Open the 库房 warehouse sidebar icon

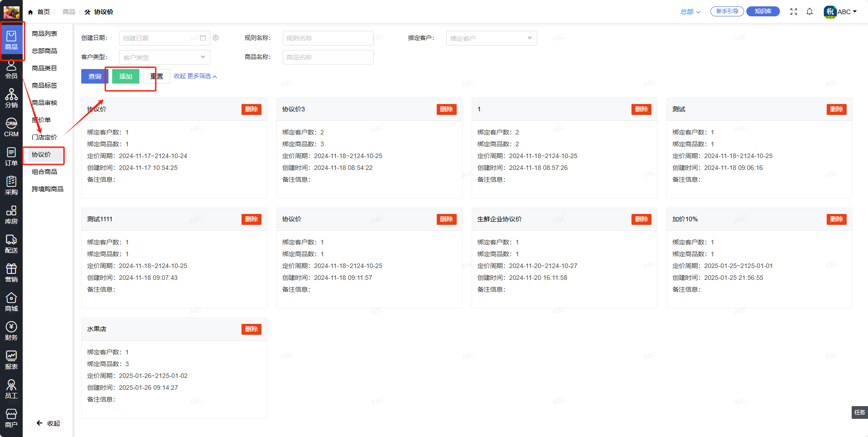click(11, 215)
